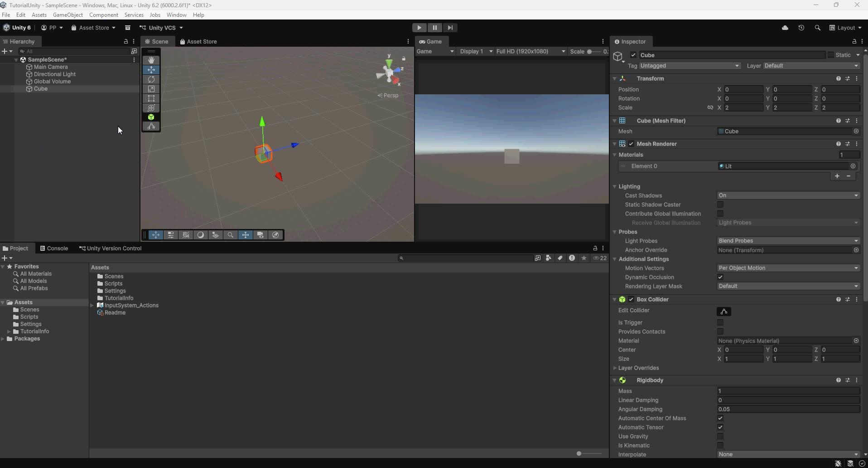Uncheck the Dynamic Occlusion checkbox
868x468 pixels.
click(720, 278)
